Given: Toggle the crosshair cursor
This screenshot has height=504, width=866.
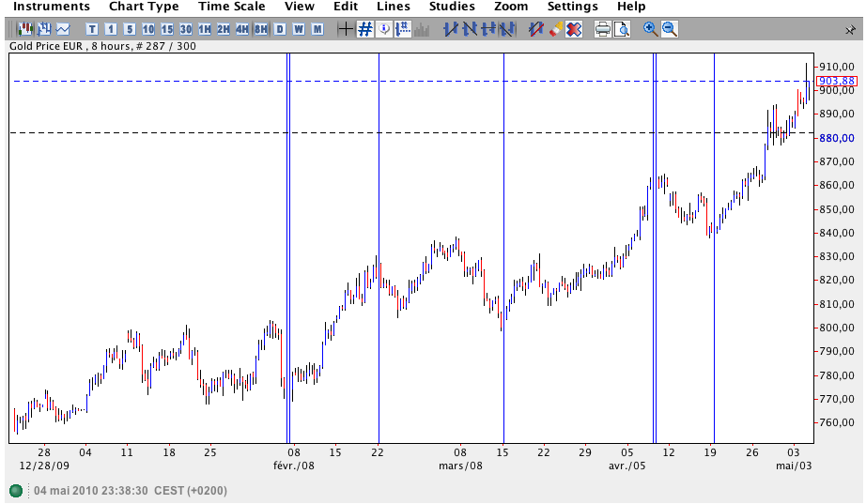Looking at the screenshot, I should [x=345, y=29].
